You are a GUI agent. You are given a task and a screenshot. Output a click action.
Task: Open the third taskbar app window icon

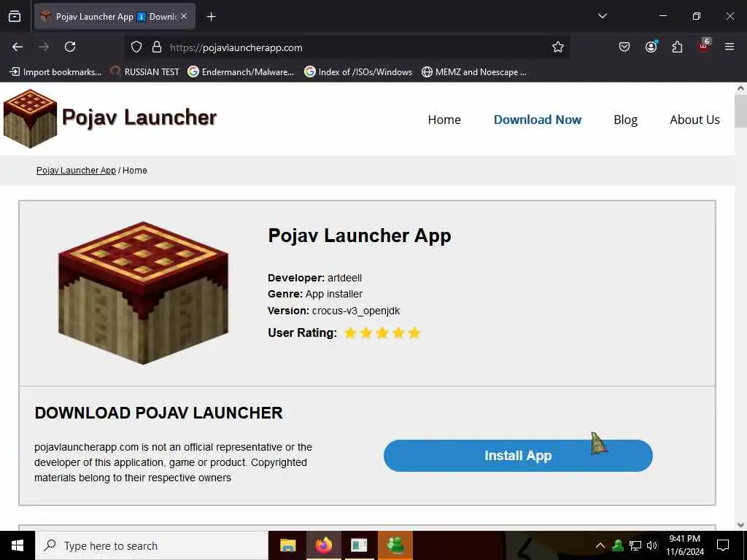[359, 545]
